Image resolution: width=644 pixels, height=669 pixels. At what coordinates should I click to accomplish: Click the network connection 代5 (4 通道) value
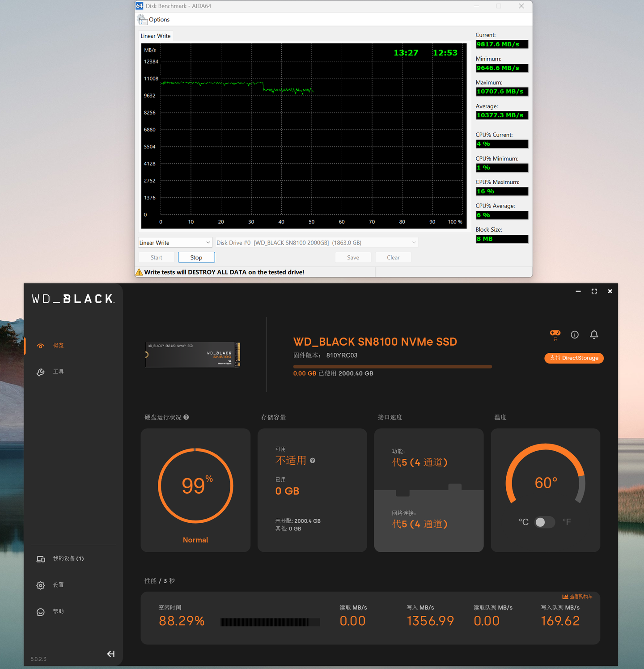420,524
